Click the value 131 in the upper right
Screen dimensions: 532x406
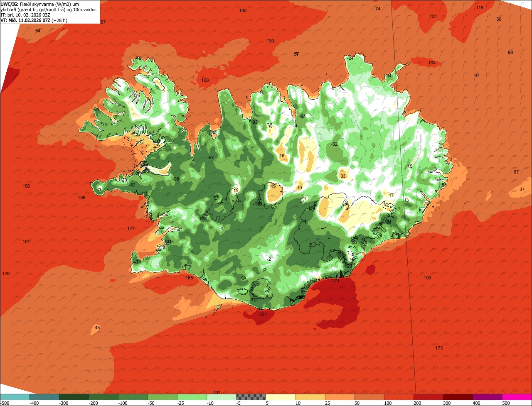[433, 16]
